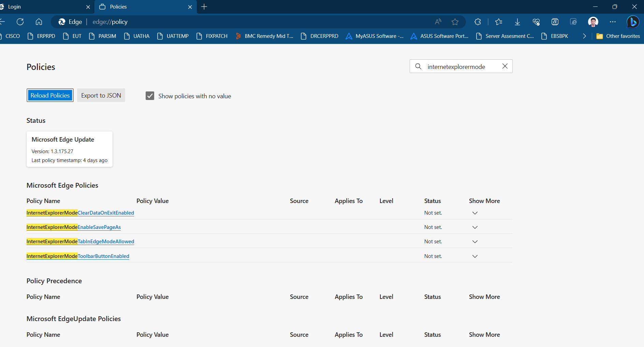644x347 pixels.
Task: Close the Policies tab
Action: tap(190, 7)
